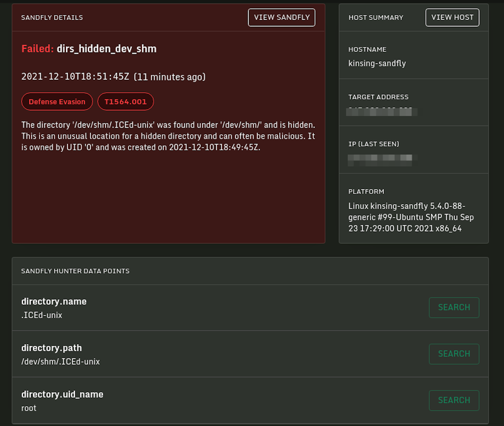Image resolution: width=504 pixels, height=426 pixels.
Task: Search for directory.uid_name root
Action: (x=454, y=400)
